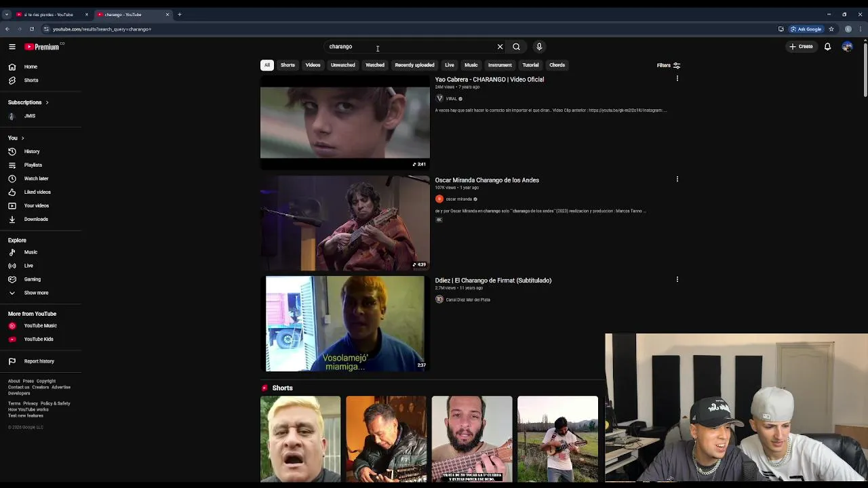The height and width of the screenshot is (488, 868).
Task: Open options menu for Yao Cabrera video
Action: click(677, 79)
